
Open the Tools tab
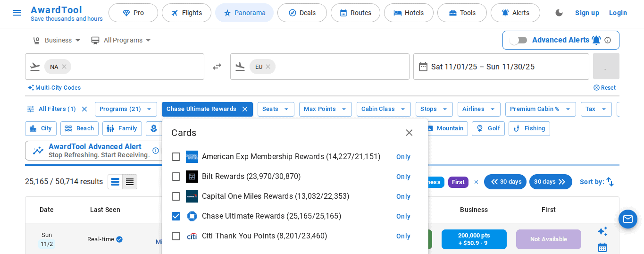(x=462, y=13)
